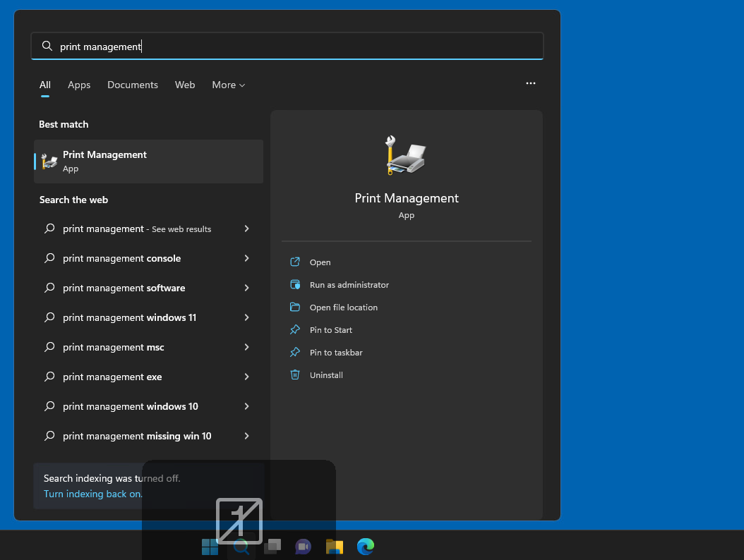Open Print Management via Open action
The width and height of the screenshot is (744, 560).
point(320,262)
